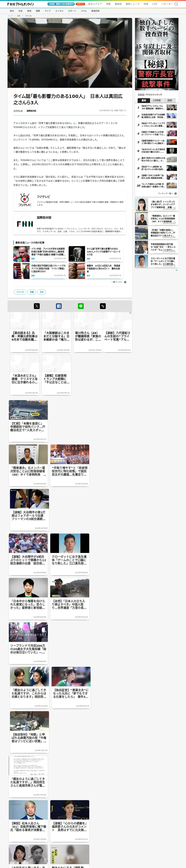Click トップ breadcrumb link
This screenshot has height=868, width=186.
point(10,16)
